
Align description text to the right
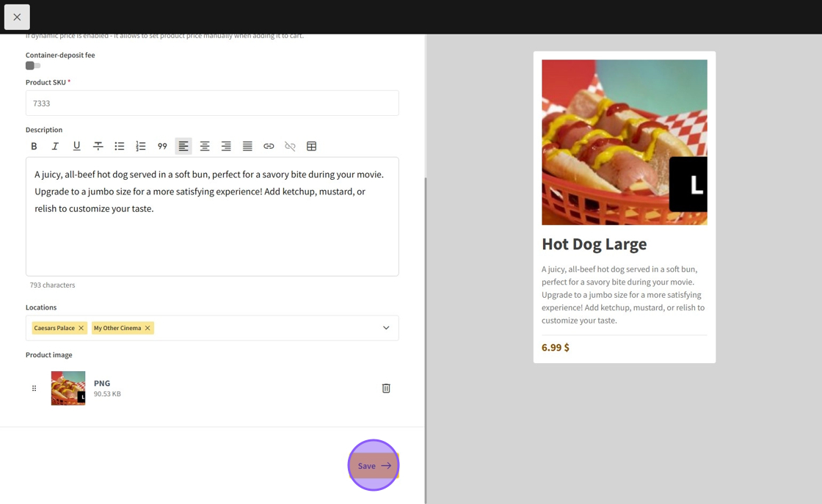226,146
